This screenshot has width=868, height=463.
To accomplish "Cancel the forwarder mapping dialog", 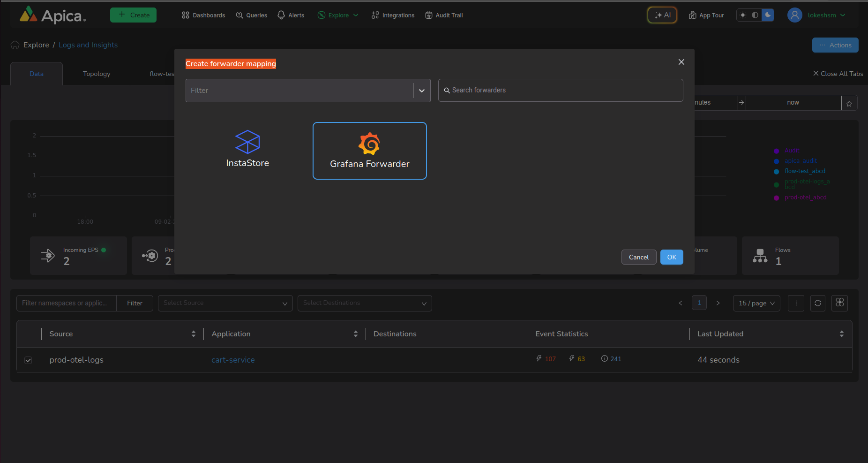I will (x=638, y=257).
